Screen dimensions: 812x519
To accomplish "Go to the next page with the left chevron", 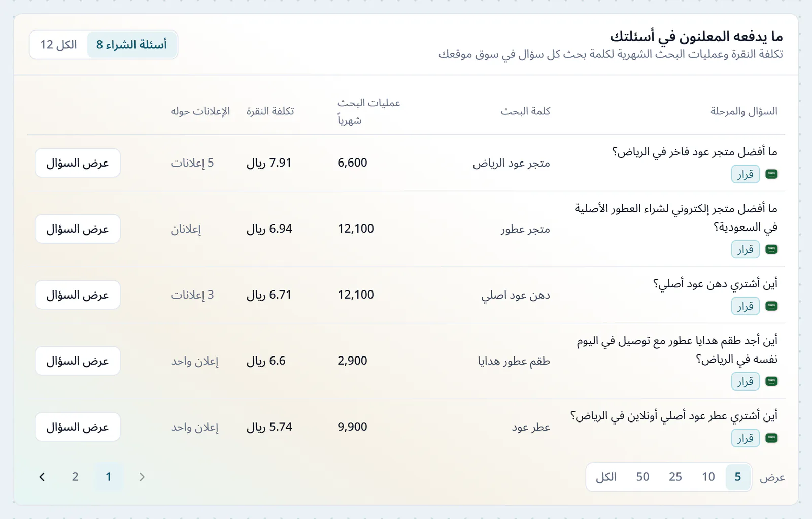I will pos(42,477).
